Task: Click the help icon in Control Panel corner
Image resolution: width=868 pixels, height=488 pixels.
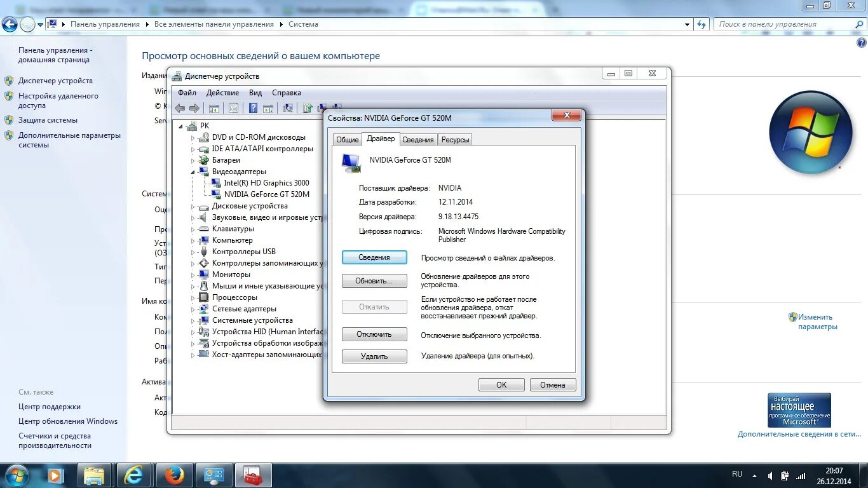Action: pyautogui.click(x=861, y=43)
